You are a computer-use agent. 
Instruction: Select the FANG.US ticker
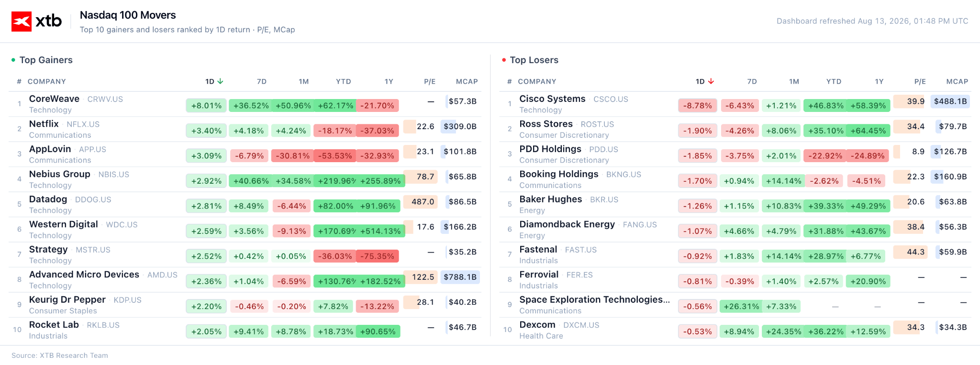point(640,225)
